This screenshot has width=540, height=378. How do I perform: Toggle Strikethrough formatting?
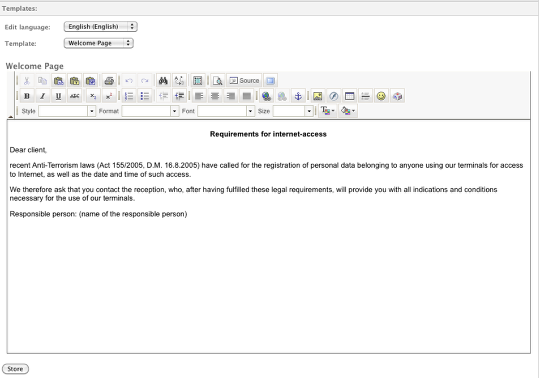tap(74, 96)
